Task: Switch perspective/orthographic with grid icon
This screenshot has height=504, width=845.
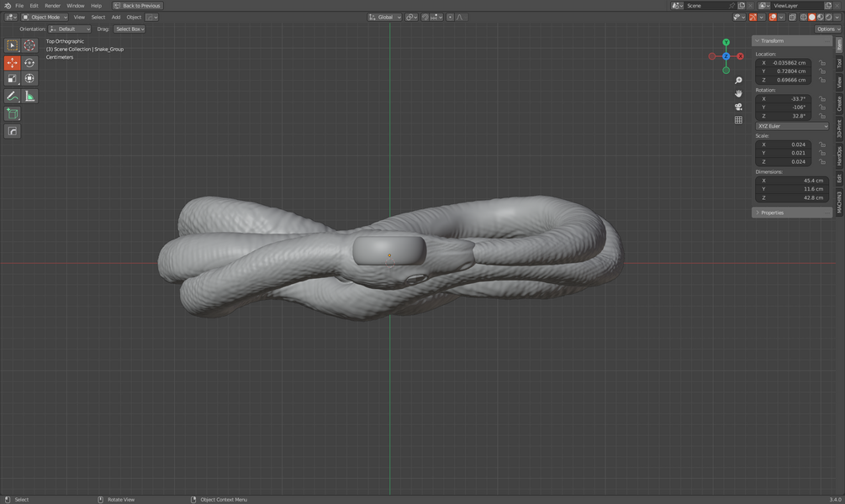Action: [738, 120]
